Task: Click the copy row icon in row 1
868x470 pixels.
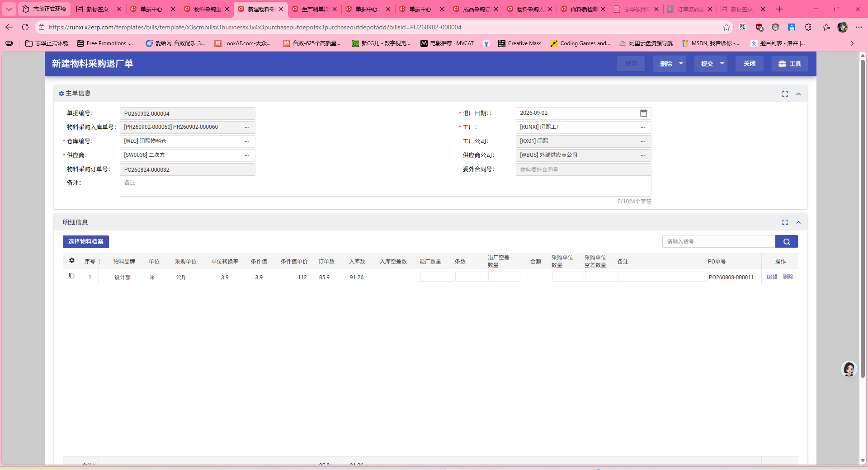Action: pyautogui.click(x=71, y=276)
